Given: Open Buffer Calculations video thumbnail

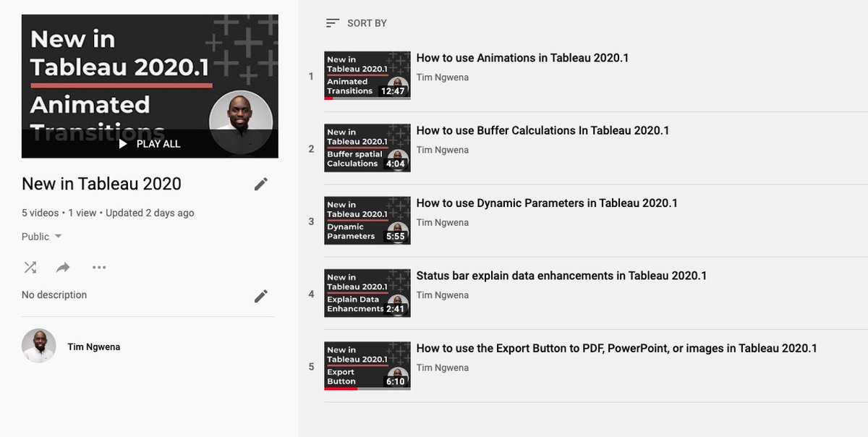Looking at the screenshot, I should 367,148.
